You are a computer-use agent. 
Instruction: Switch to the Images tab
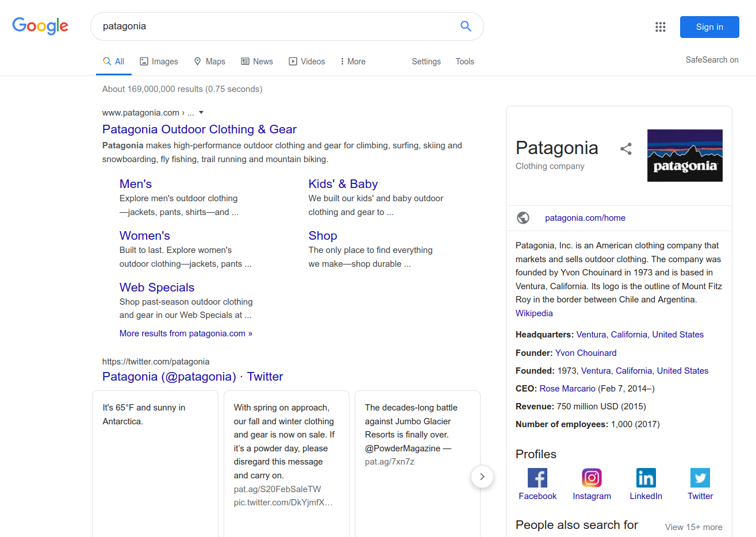click(159, 62)
